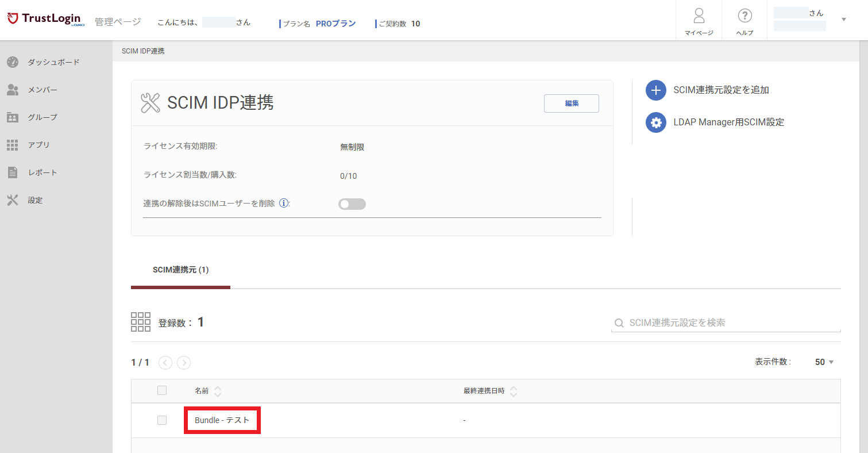
Task: Click the 1 / 1 page indicator
Action: click(x=140, y=362)
